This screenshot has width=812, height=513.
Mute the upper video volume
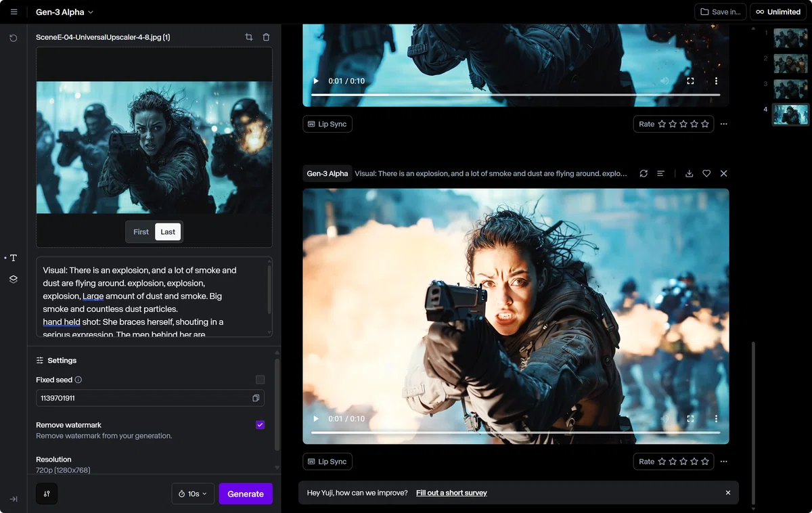(664, 81)
